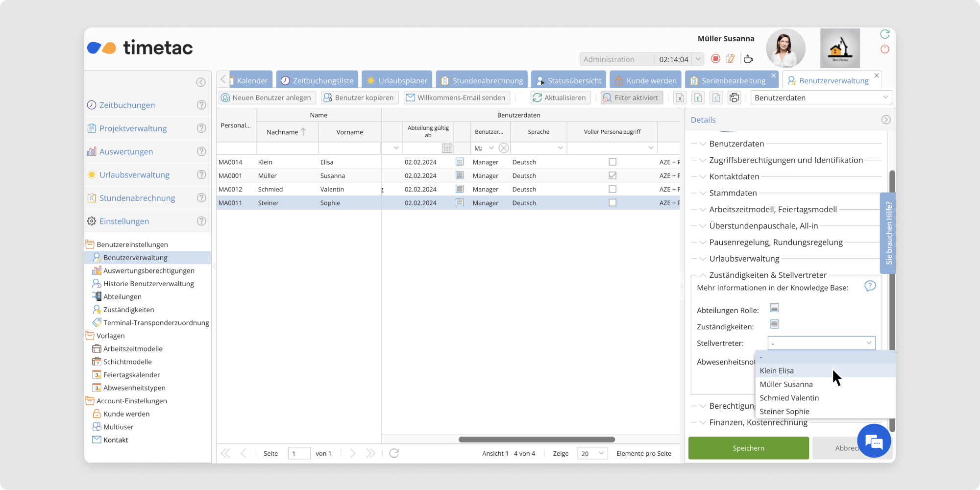Open Knowledge Base help question mark icon
The width and height of the screenshot is (980, 490).
click(x=870, y=286)
